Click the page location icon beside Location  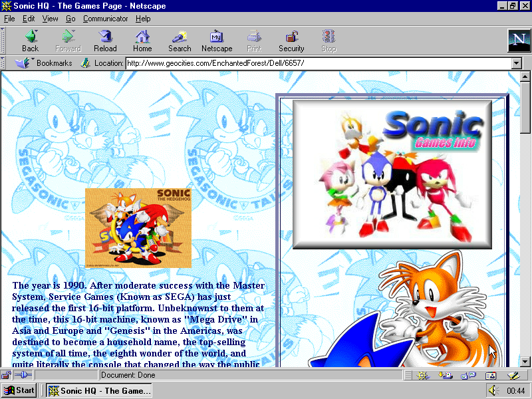[x=86, y=63]
